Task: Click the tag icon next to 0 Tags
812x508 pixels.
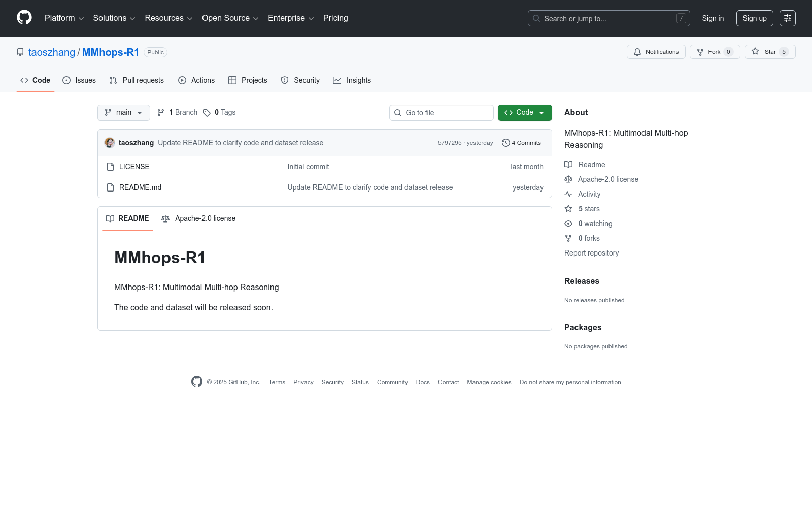Action: pyautogui.click(x=207, y=113)
